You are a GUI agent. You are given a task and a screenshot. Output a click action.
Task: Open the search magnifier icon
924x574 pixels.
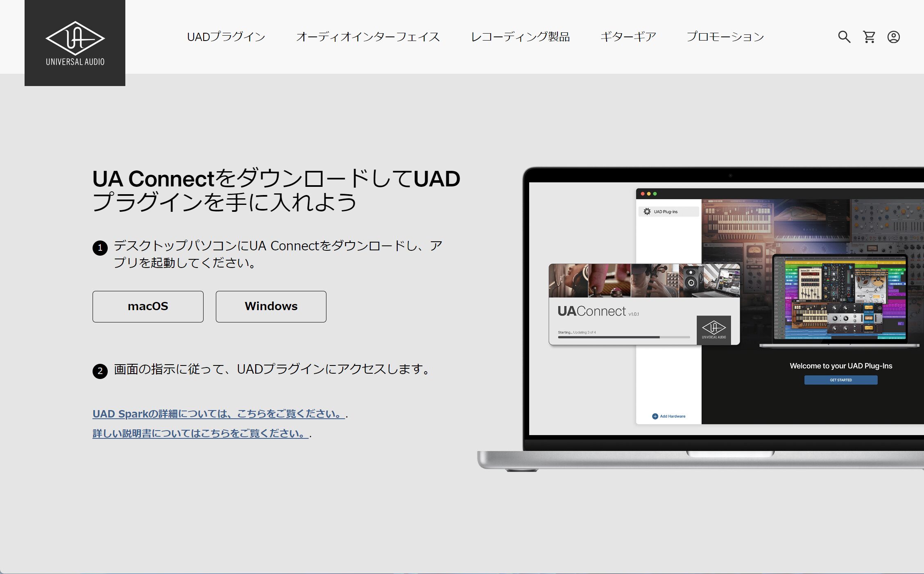(844, 37)
